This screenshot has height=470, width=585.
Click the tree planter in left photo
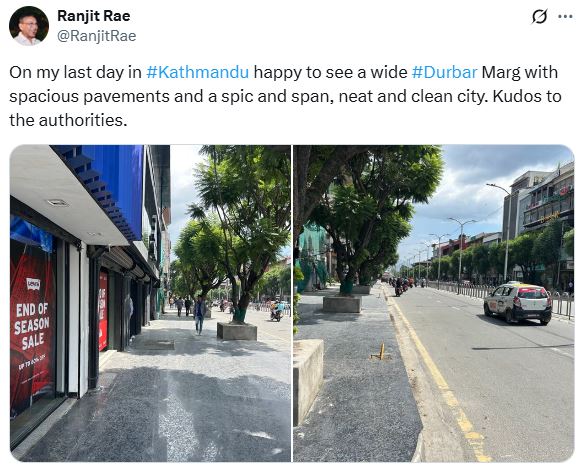click(237, 331)
